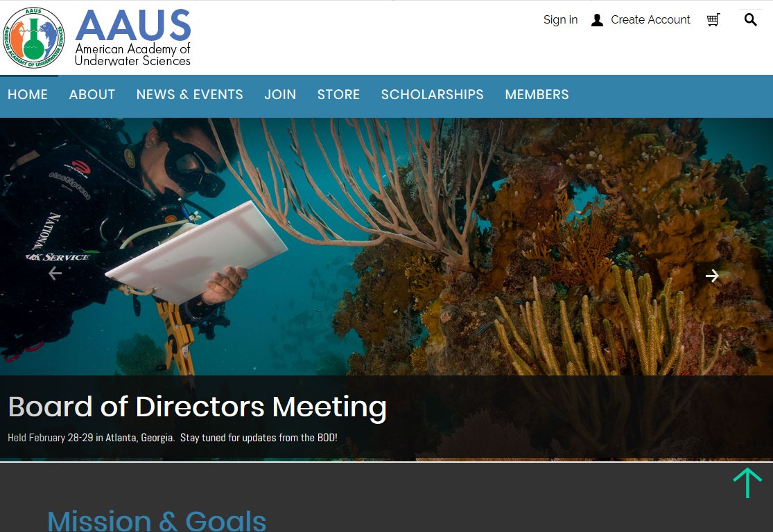This screenshot has height=532, width=773.
Task: Click the Create Account link
Action: [651, 19]
